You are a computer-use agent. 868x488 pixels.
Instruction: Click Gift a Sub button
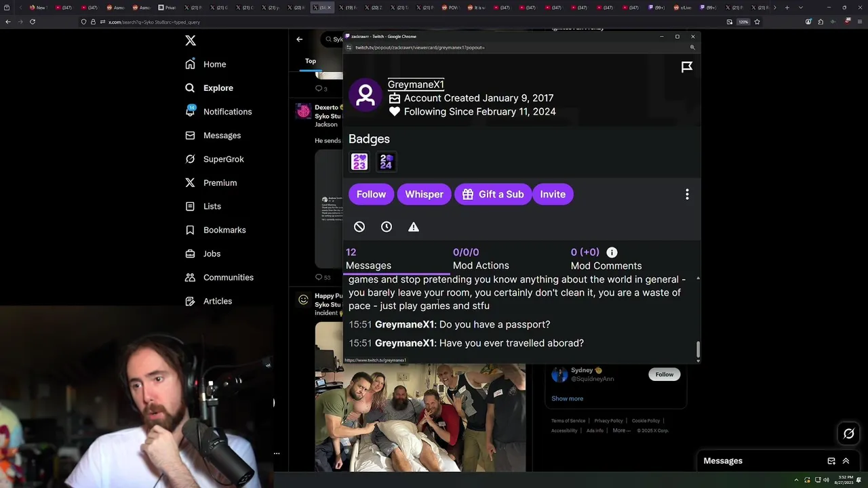[x=493, y=195]
